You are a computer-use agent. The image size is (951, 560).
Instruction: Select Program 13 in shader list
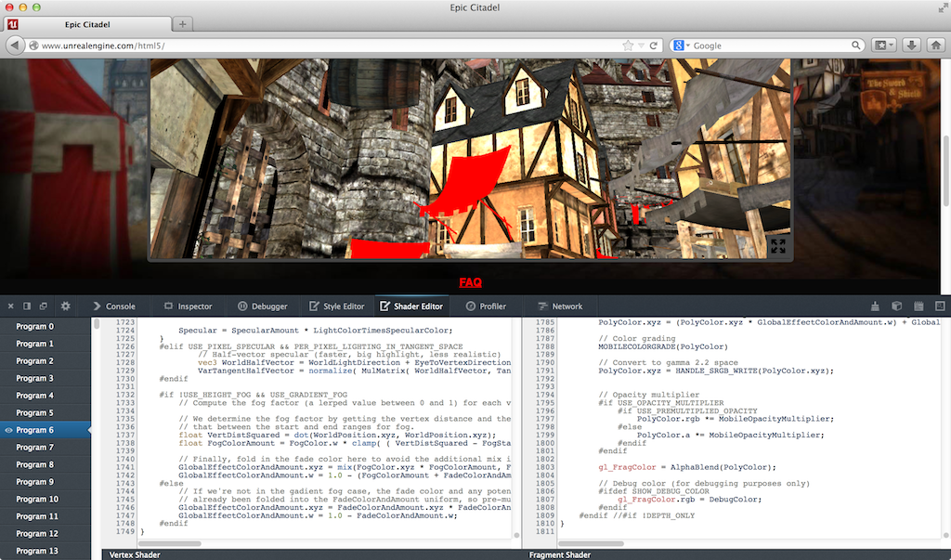tap(46, 551)
